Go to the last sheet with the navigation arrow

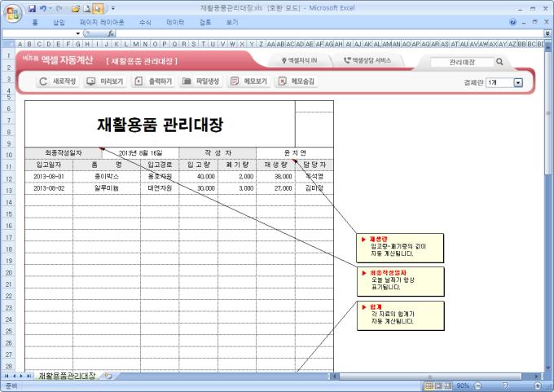pyautogui.click(x=29, y=376)
